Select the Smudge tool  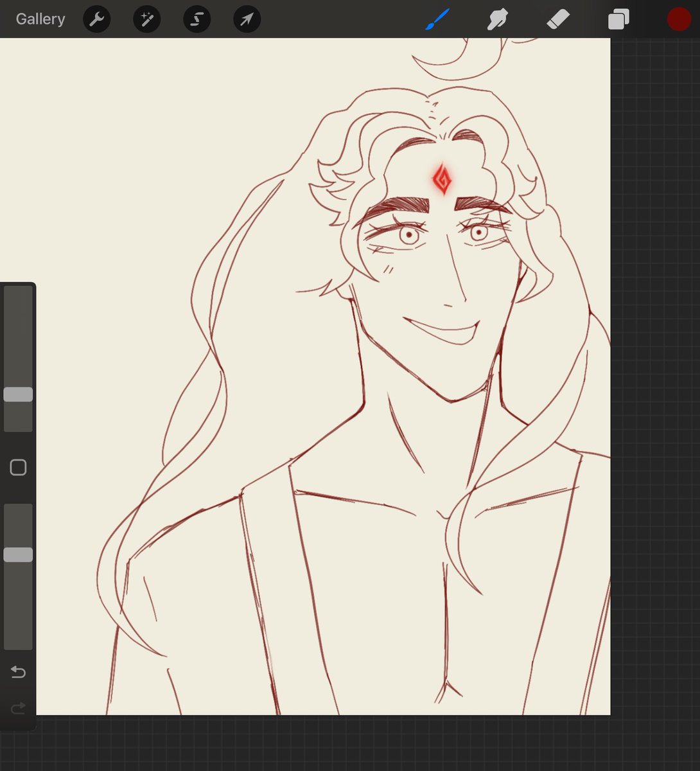(x=498, y=19)
